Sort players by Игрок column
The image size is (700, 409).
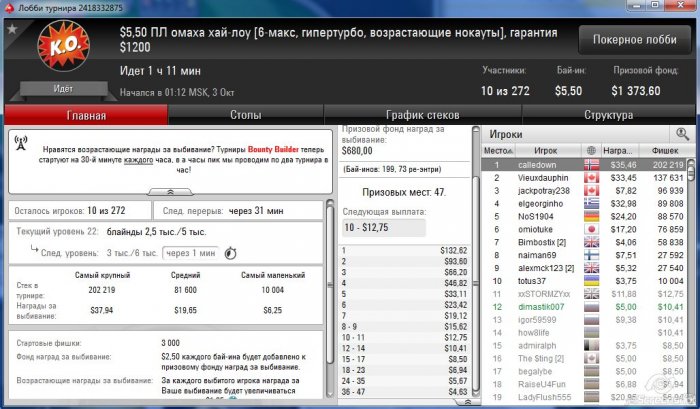(548, 150)
